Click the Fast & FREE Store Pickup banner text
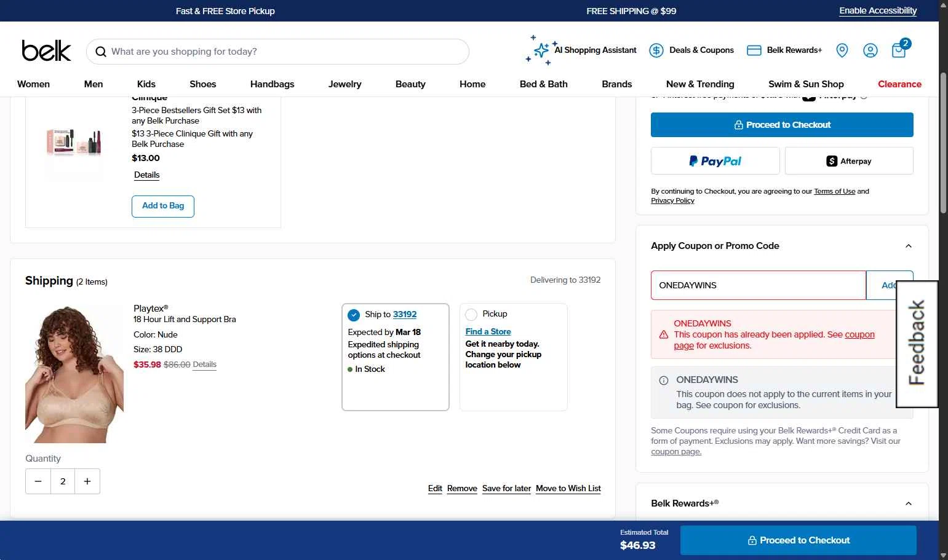Viewport: 948px width, 560px height. pyautogui.click(x=225, y=11)
